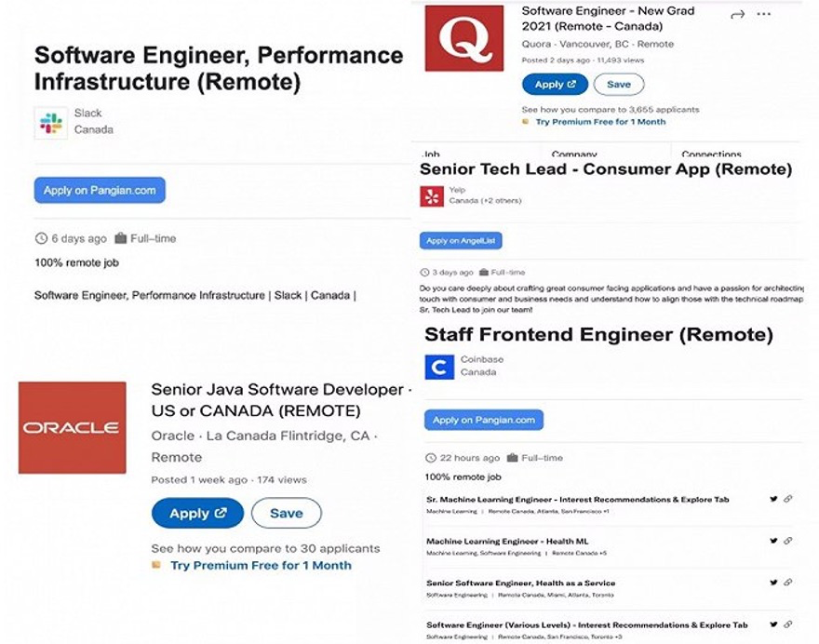819x644 pixels.
Task: Click the Oracle logo thumbnail
Action: (x=73, y=427)
